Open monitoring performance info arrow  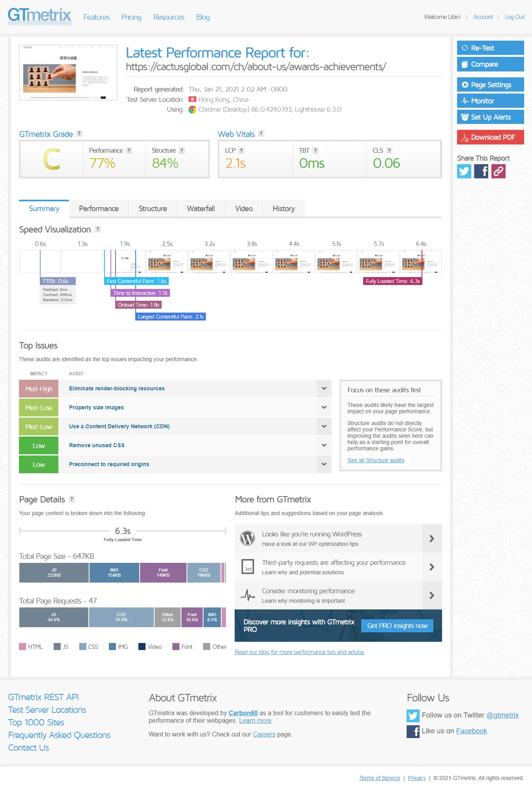pos(432,595)
